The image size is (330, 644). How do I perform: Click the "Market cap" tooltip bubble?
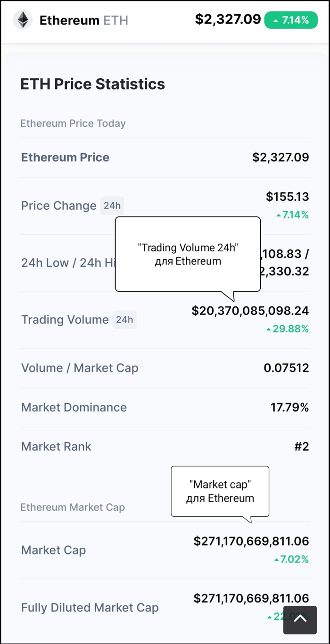click(220, 491)
